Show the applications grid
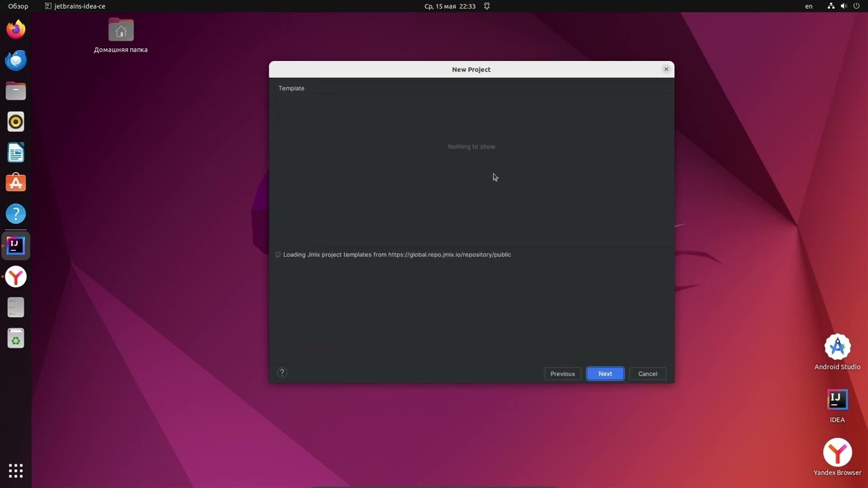 pos(16,470)
